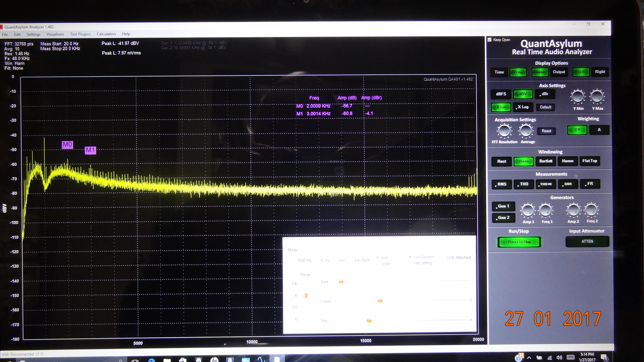The width and height of the screenshot is (644, 362).
Task: Click the Freq 2 generator knob
Action: coord(591,210)
